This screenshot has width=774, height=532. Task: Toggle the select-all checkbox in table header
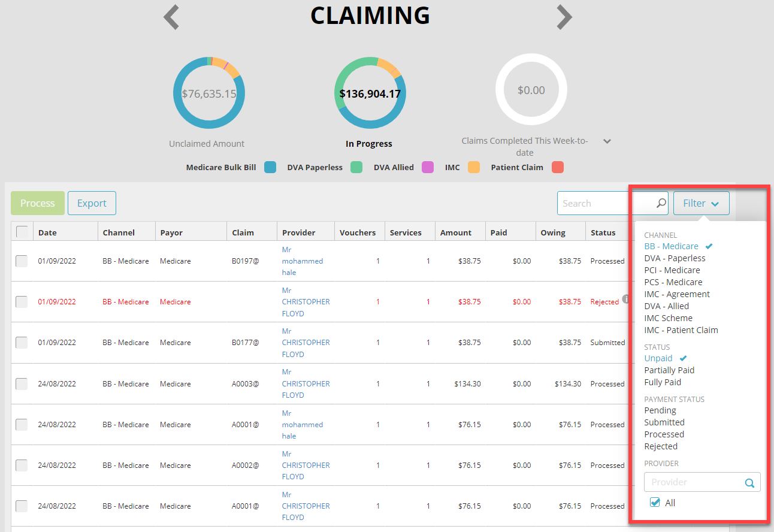pos(22,231)
